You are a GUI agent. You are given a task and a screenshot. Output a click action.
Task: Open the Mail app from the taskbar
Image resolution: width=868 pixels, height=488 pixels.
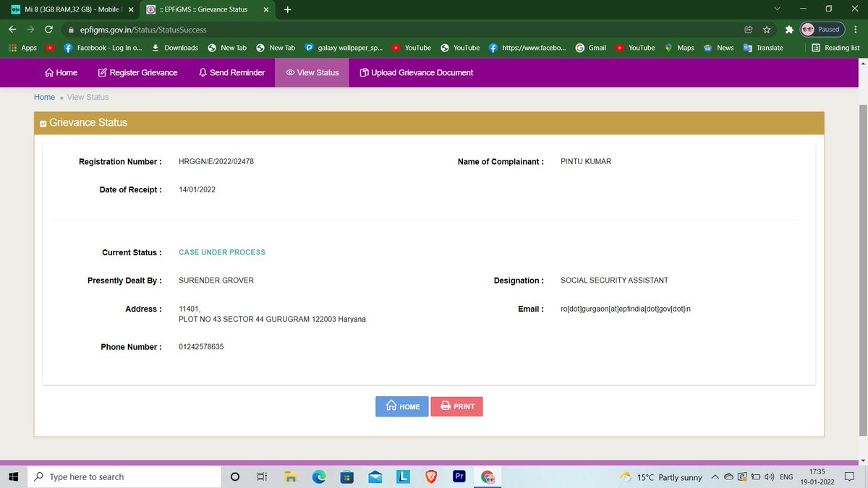[x=375, y=477]
